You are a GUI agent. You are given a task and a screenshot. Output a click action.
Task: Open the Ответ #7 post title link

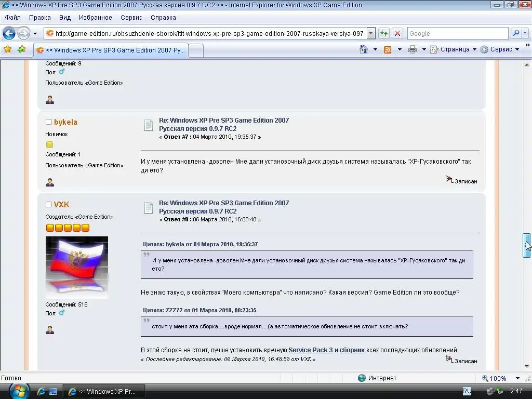(224, 124)
